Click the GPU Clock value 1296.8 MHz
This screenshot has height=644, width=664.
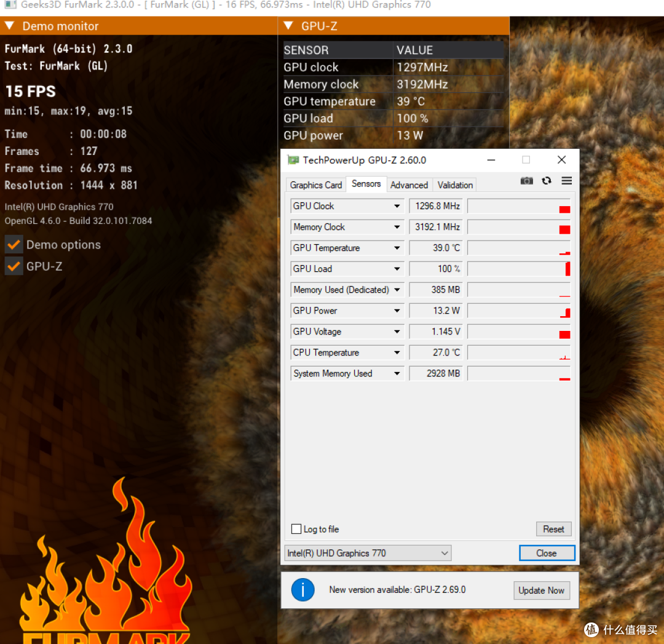(x=436, y=206)
